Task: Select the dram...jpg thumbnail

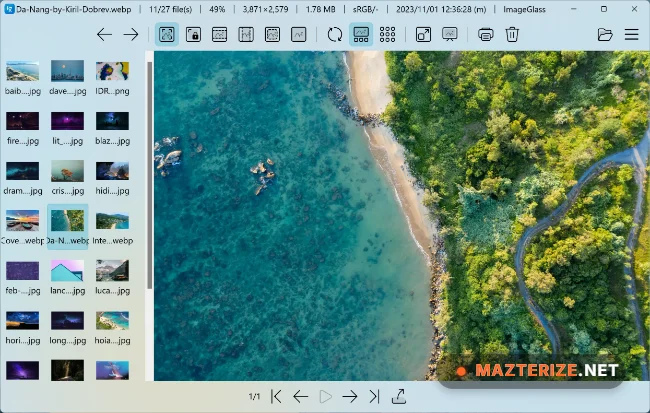Action: tap(23, 177)
